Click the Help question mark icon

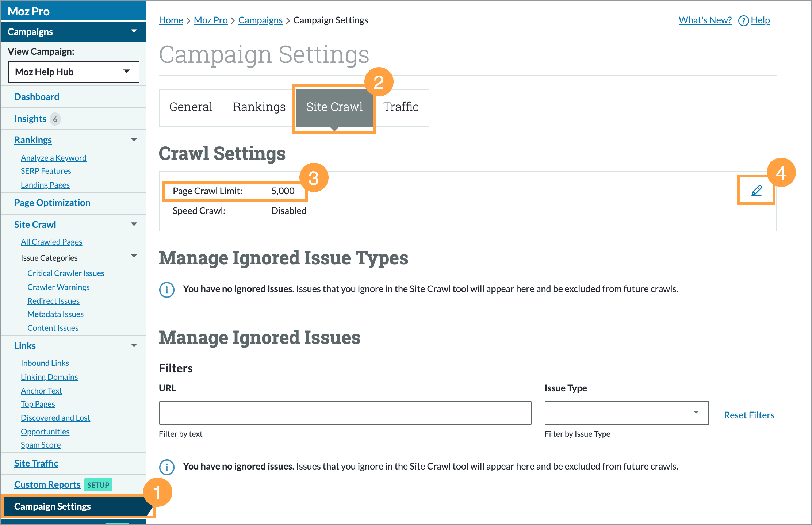coord(744,21)
